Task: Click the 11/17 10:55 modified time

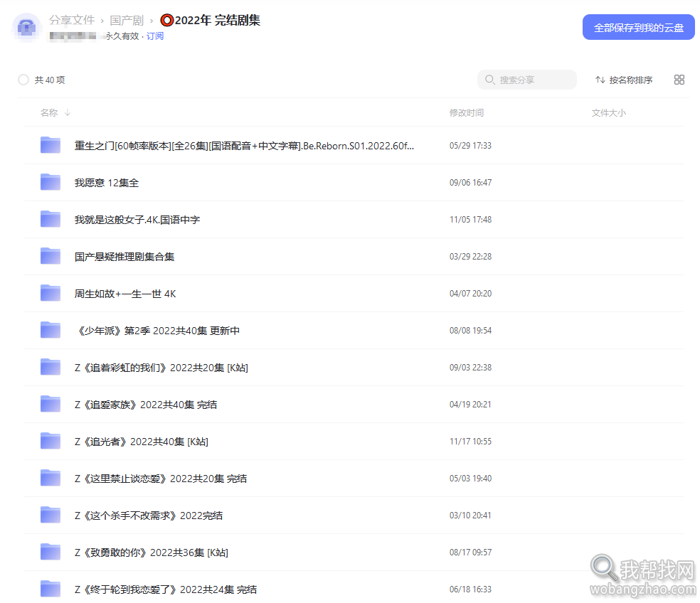Action: pyautogui.click(x=470, y=442)
